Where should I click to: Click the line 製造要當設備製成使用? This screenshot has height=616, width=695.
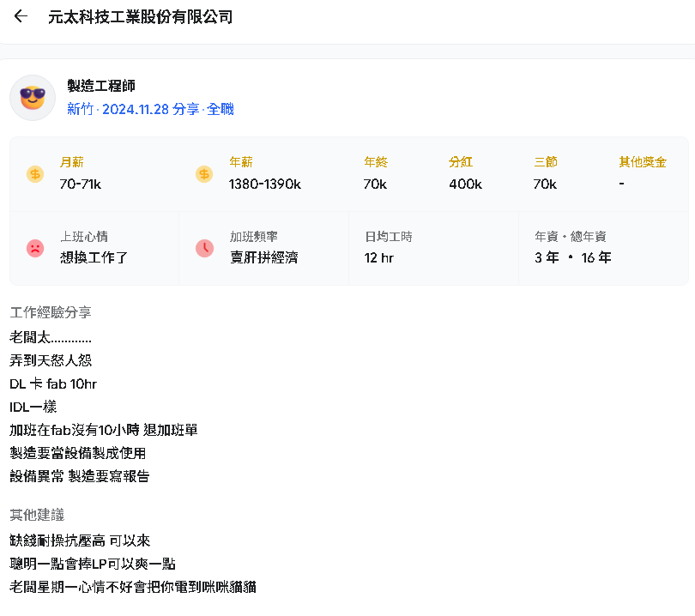pos(77,453)
